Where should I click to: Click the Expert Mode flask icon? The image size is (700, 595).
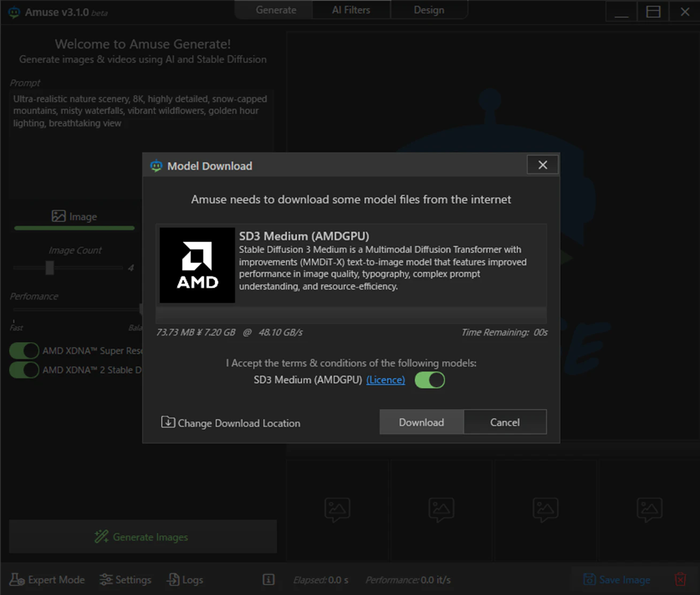pos(17,579)
